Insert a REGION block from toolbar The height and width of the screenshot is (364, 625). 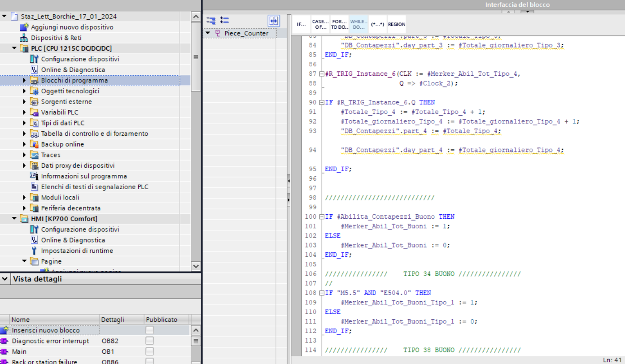[x=396, y=24]
